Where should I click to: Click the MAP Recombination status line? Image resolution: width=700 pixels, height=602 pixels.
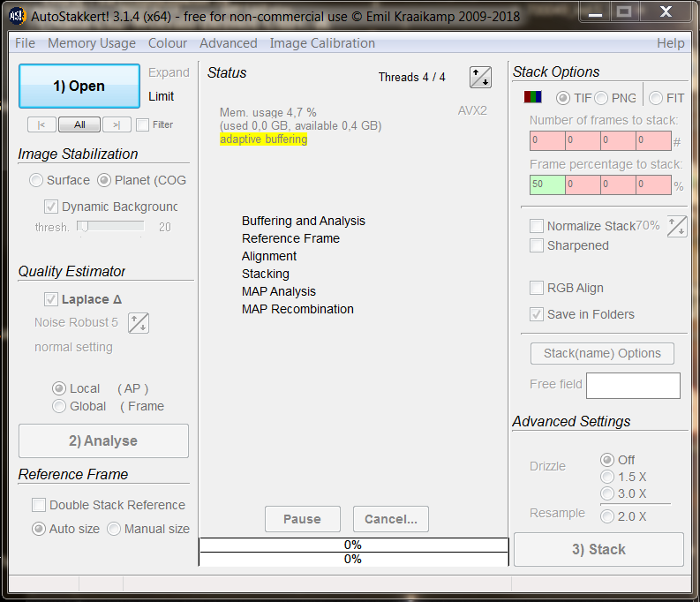pyautogui.click(x=297, y=309)
